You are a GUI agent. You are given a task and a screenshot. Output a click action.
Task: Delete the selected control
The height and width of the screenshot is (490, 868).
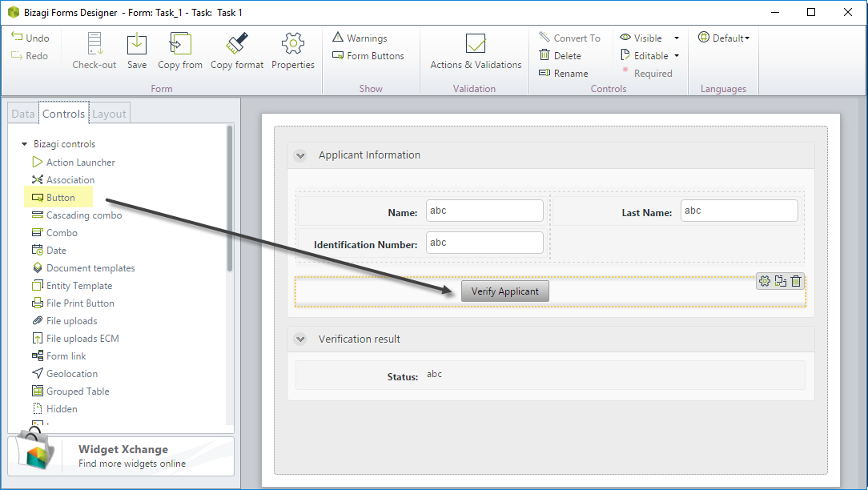[x=561, y=55]
